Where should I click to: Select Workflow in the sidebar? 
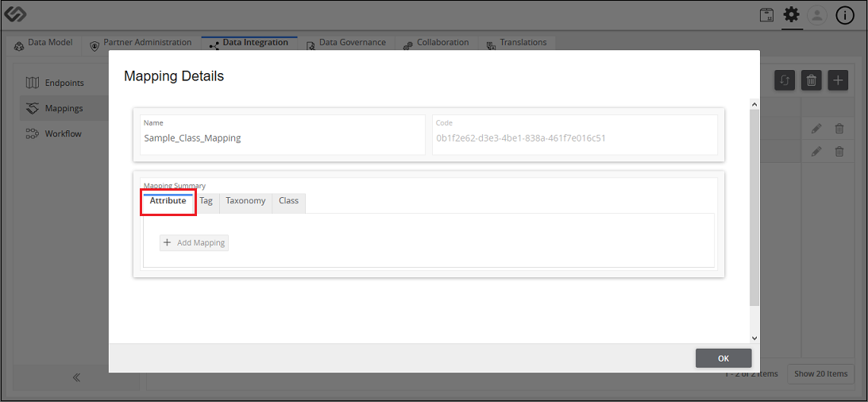[x=63, y=133]
